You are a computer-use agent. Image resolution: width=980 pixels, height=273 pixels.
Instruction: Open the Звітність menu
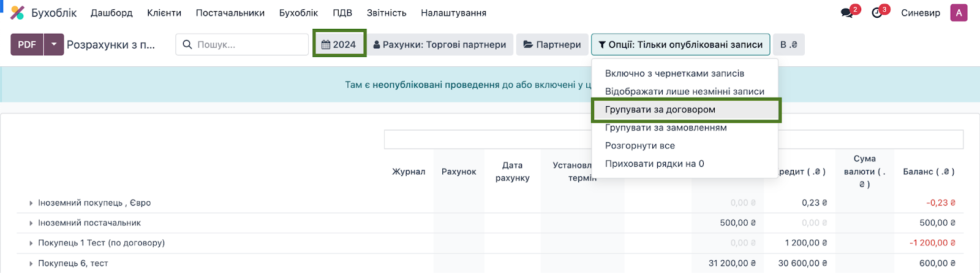[x=386, y=13]
